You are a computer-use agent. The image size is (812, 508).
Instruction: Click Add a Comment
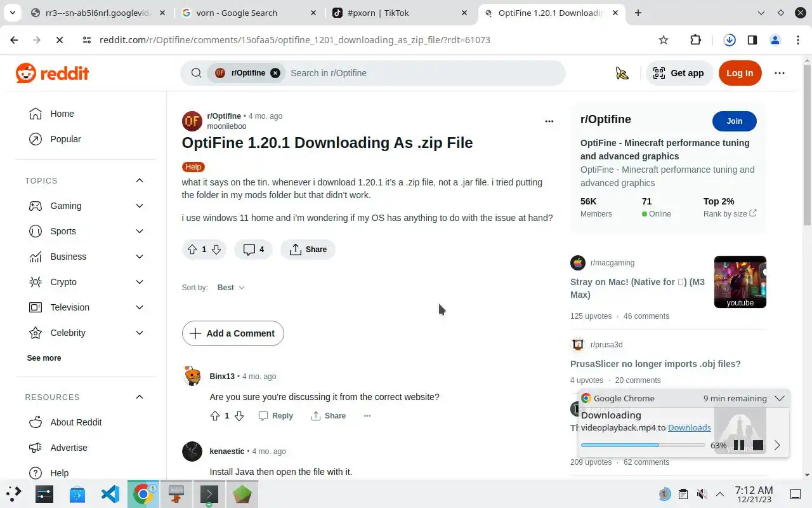[x=233, y=333]
